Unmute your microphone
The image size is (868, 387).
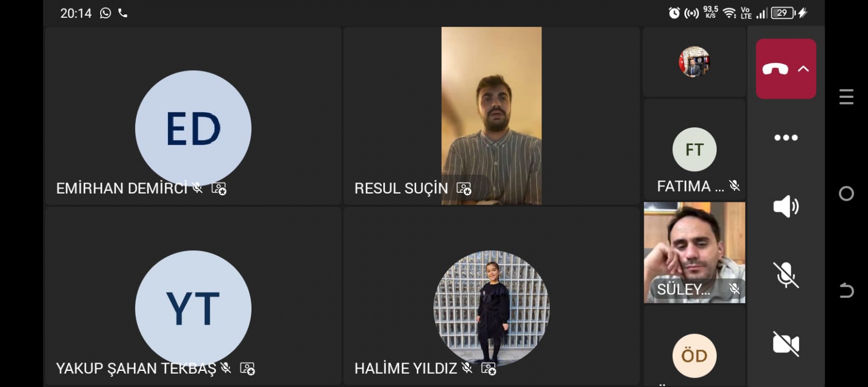[x=786, y=275]
